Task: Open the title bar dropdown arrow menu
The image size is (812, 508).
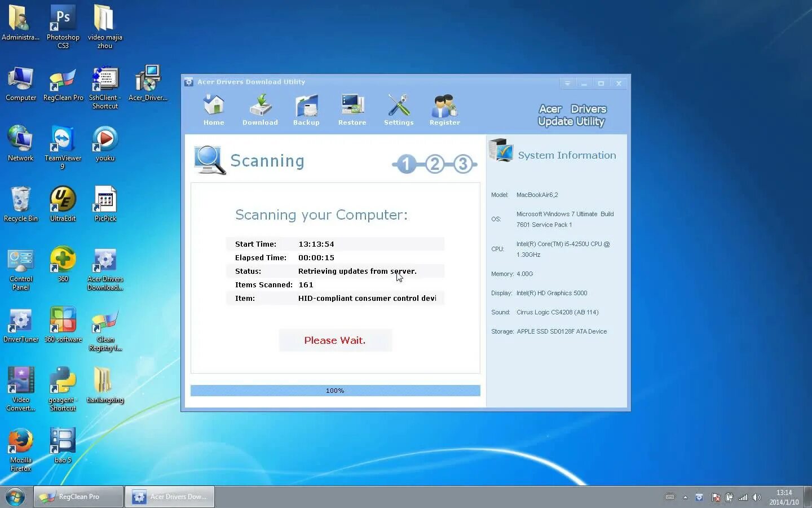Action: tap(567, 84)
